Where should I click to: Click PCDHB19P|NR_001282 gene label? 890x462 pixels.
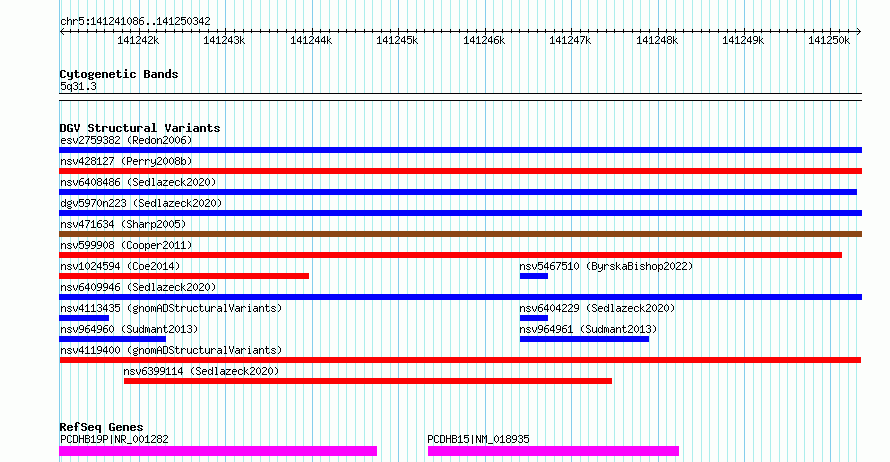point(114,439)
